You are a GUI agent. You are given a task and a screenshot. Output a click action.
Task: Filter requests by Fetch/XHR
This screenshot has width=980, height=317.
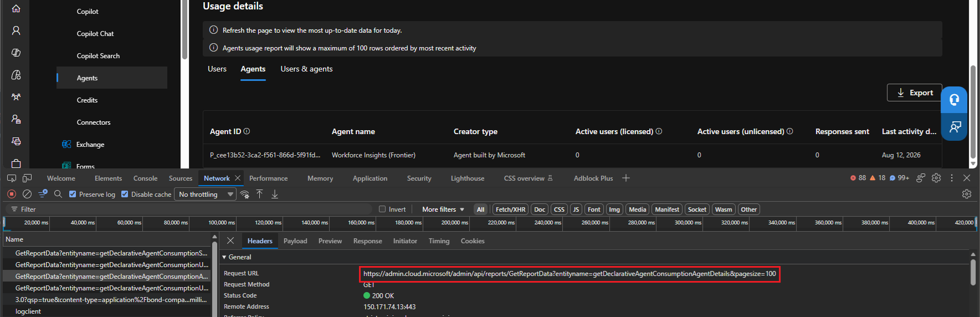(510, 209)
